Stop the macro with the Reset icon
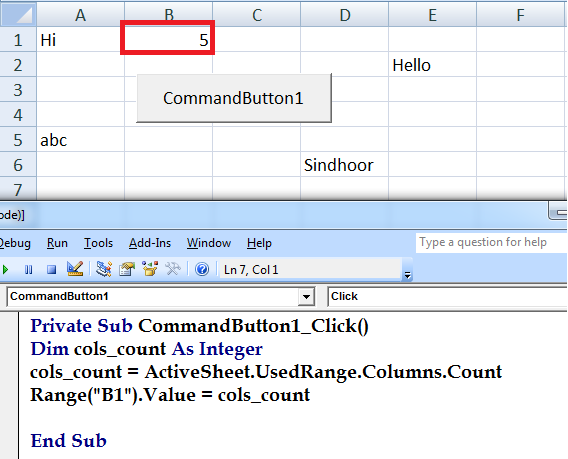 tap(51, 270)
